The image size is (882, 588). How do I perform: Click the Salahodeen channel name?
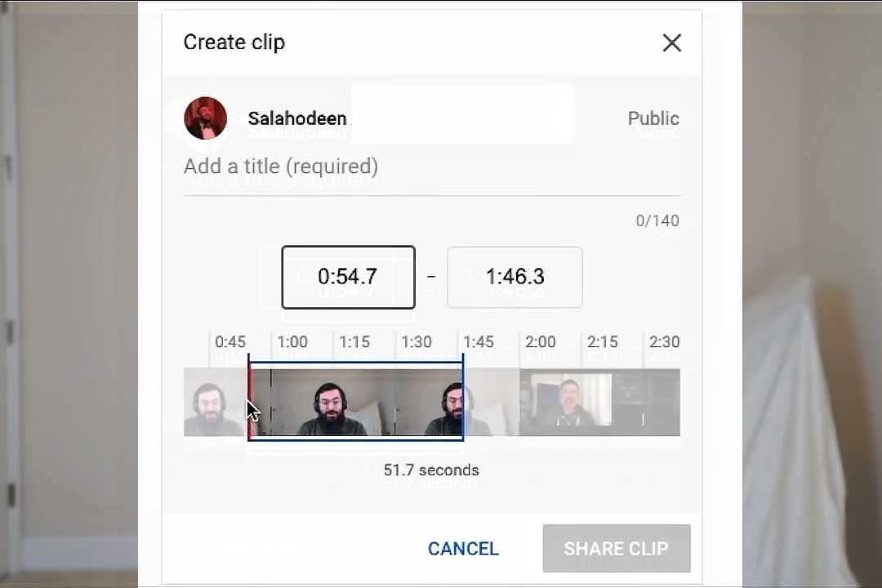click(x=297, y=118)
